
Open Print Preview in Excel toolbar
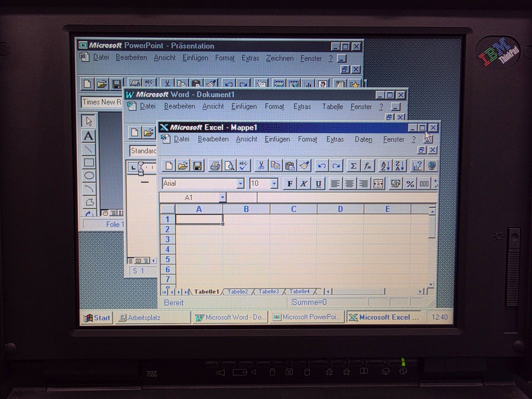[230, 166]
